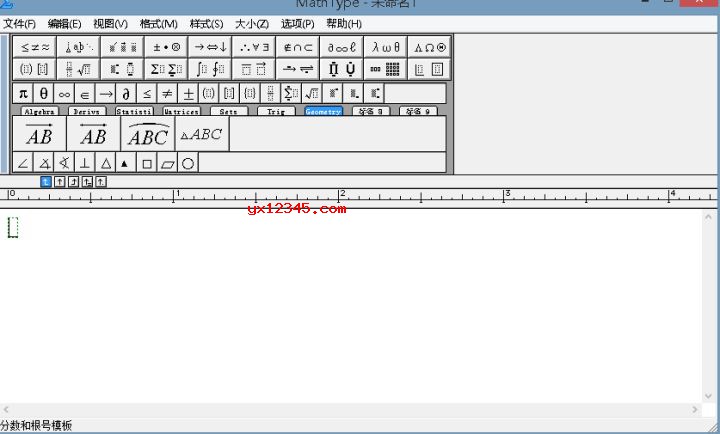Insert the measured angle symbol
Screen dimensions: 720x434
pyautogui.click(x=44, y=163)
